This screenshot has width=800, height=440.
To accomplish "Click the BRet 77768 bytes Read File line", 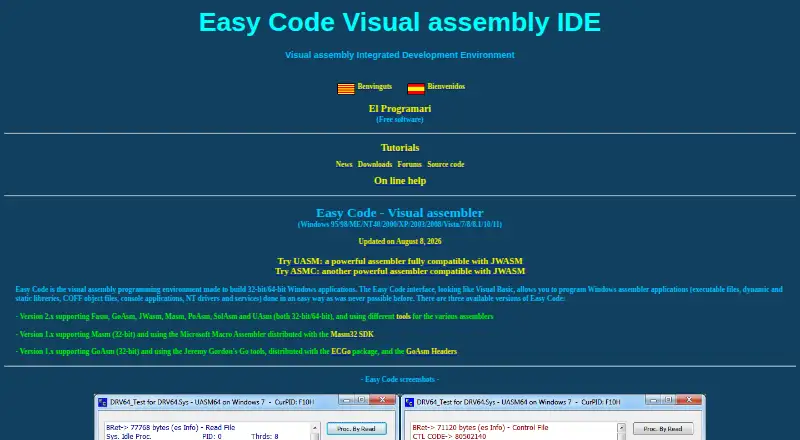I will [171, 428].
